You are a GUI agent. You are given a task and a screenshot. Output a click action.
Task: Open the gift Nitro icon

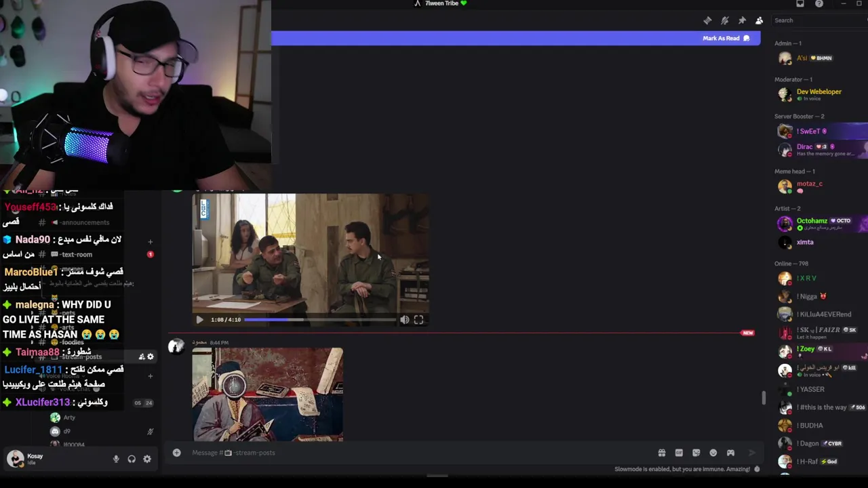pyautogui.click(x=661, y=453)
